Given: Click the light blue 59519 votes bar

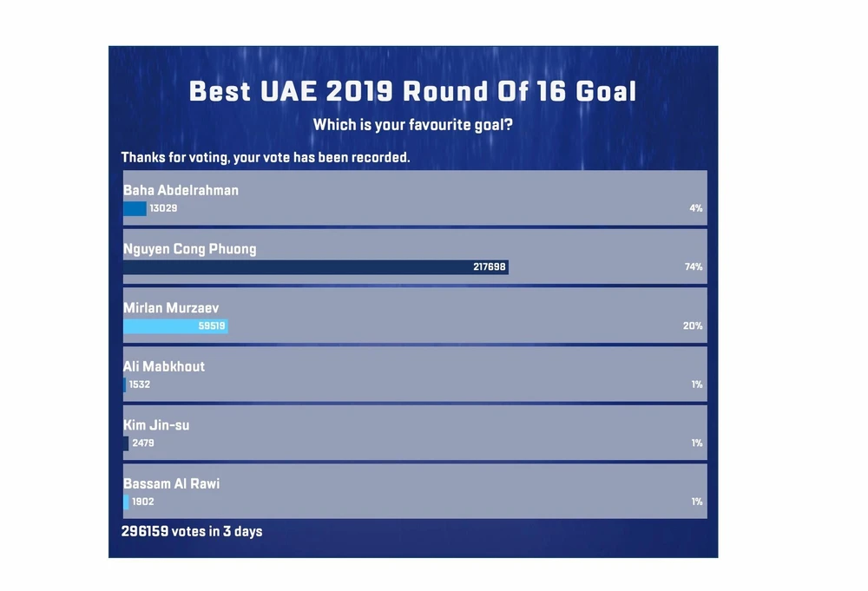Looking at the screenshot, I should (x=174, y=326).
